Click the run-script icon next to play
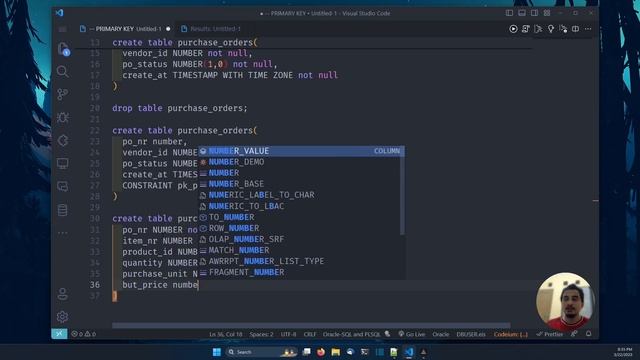 [526, 29]
